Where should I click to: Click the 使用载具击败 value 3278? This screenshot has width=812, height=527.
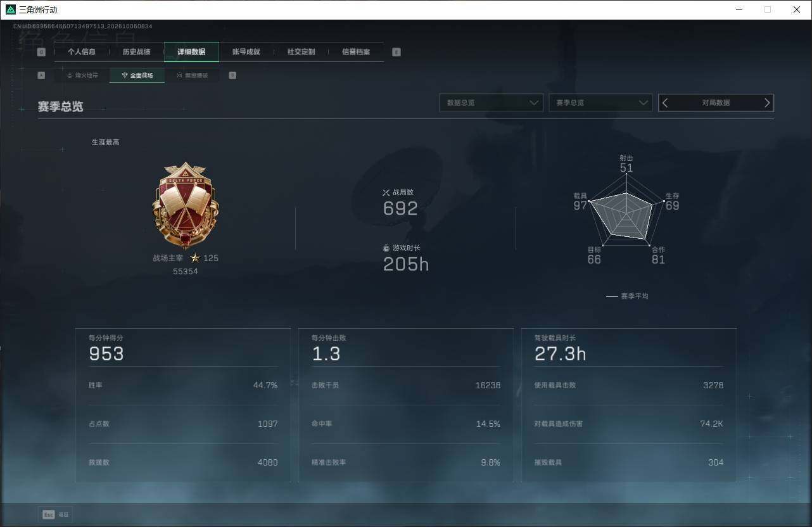(x=713, y=385)
